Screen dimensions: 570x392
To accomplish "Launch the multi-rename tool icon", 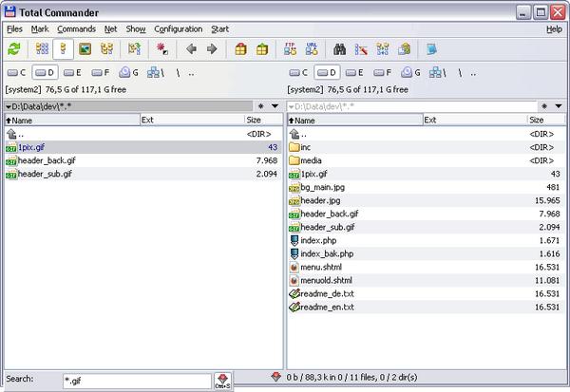I will coord(361,49).
